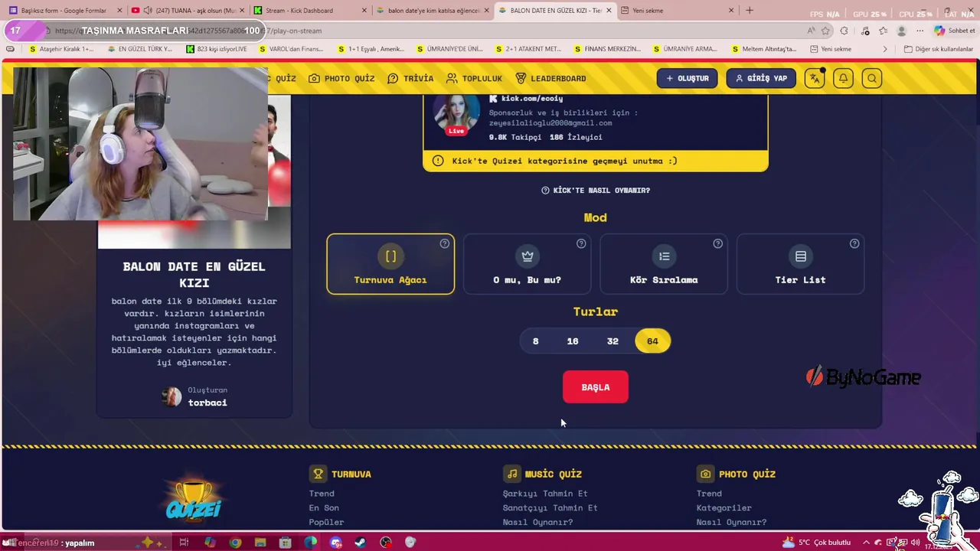Open the site search magnifier icon
Viewport: 980px width, 551px height.
[871, 78]
